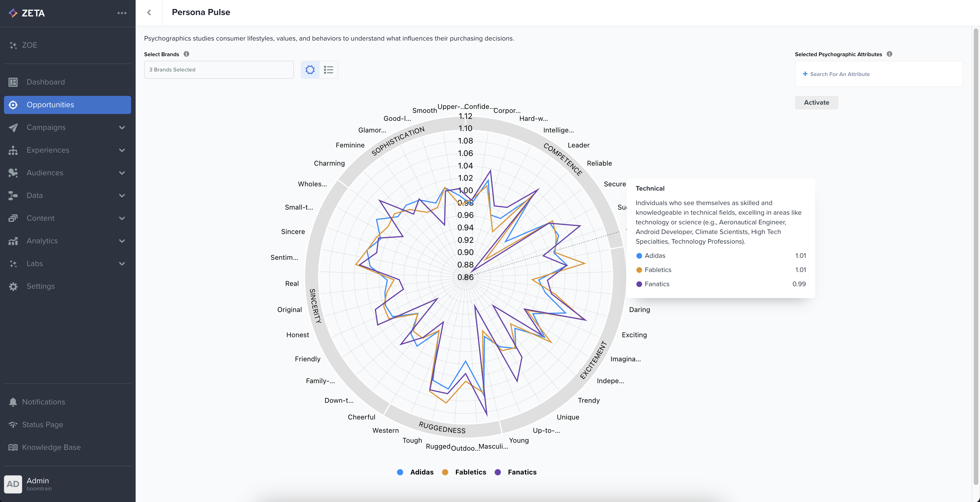Open Notifications bell in sidebar
This screenshot has width=980, height=502.
point(13,402)
